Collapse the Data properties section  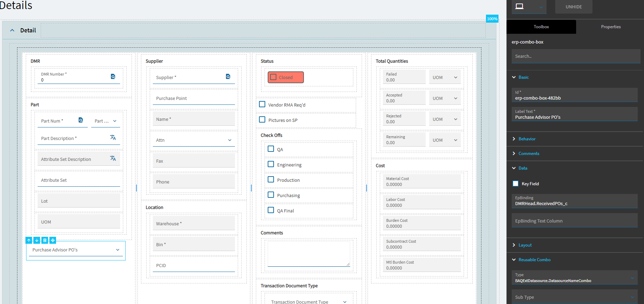point(514,168)
